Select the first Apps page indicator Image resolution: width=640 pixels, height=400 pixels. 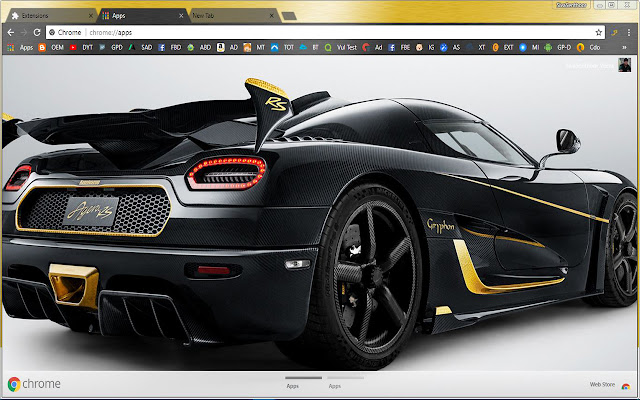click(303, 382)
